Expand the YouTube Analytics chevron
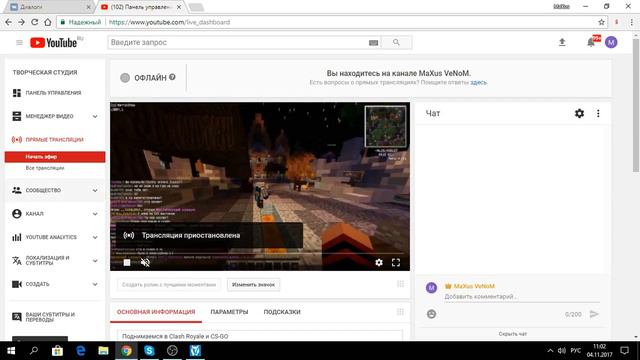Screen dimensions: 640x360 click(x=95, y=237)
